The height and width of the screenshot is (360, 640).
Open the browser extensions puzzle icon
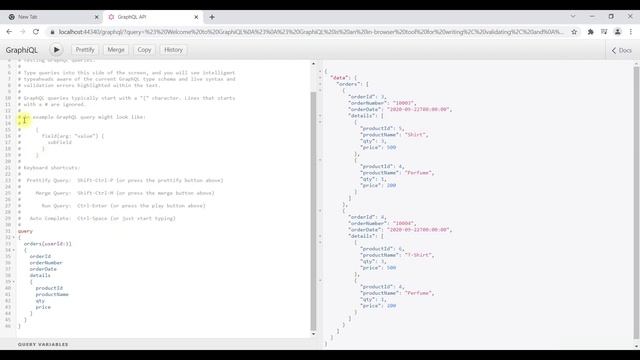pos(590,32)
